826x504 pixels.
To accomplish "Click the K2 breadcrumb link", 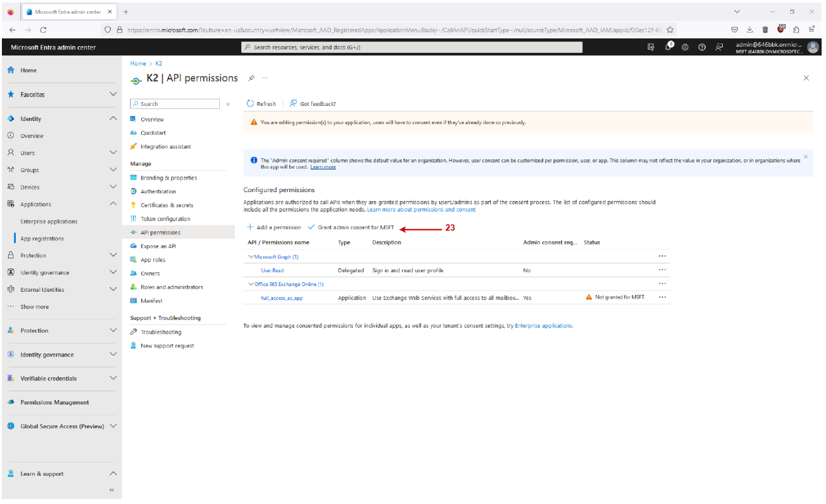I will (159, 64).
